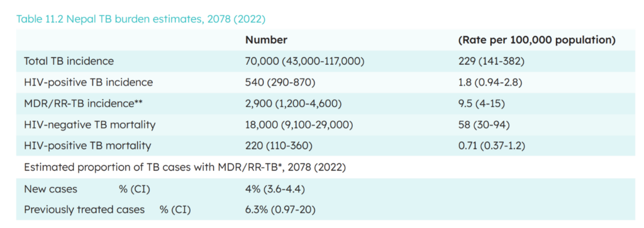This screenshot has height=228, width=644.
Task: Click the rate 9.5 (4-15)
Action: [481, 103]
